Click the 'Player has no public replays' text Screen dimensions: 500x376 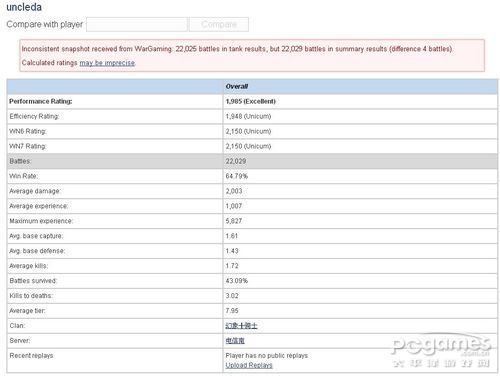(x=267, y=356)
